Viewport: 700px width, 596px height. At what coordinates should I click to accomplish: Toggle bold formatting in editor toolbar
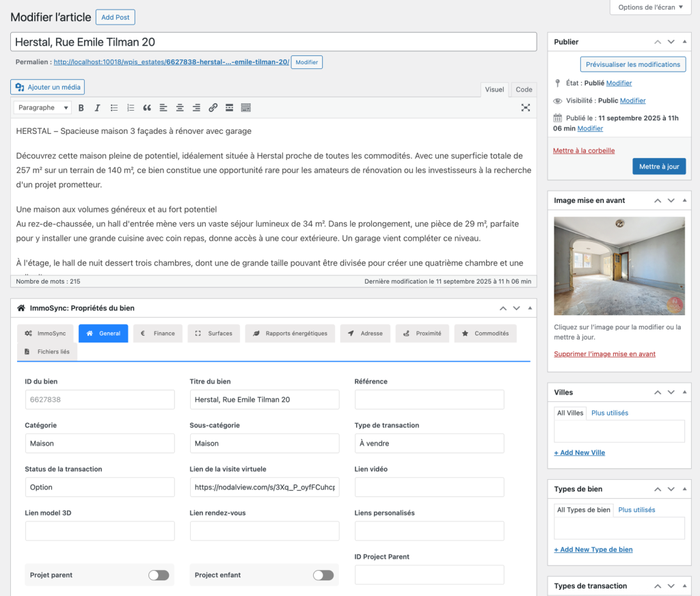click(81, 107)
